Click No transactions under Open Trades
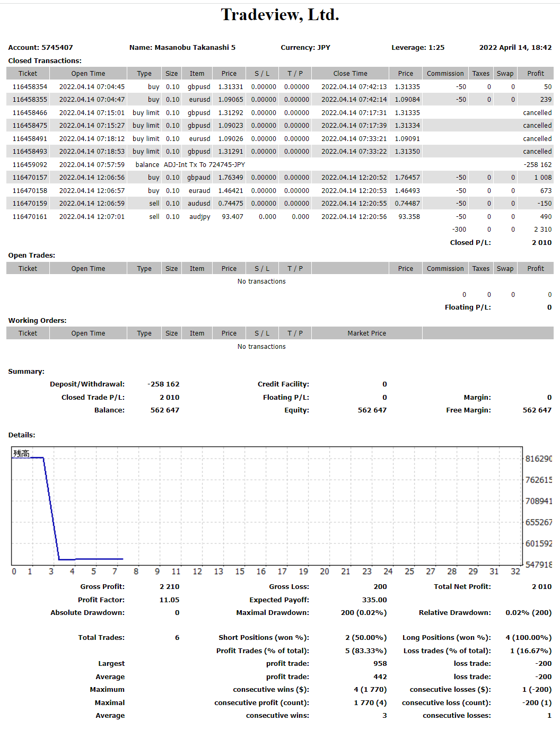Image resolution: width=560 pixels, height=730 pixels. tap(261, 282)
